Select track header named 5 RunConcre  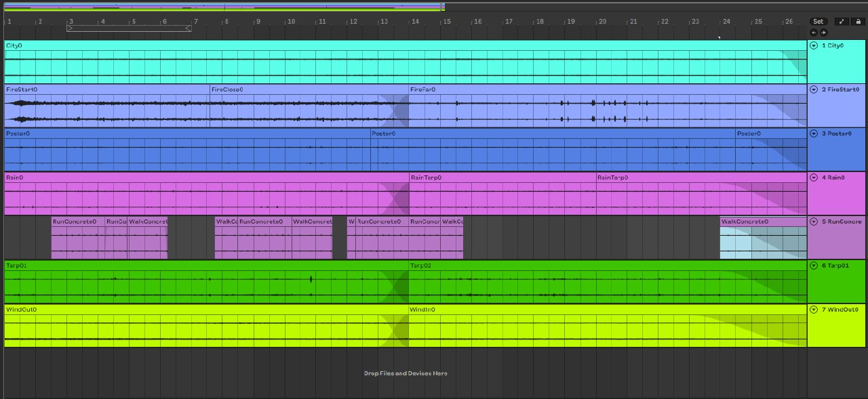tap(837, 238)
